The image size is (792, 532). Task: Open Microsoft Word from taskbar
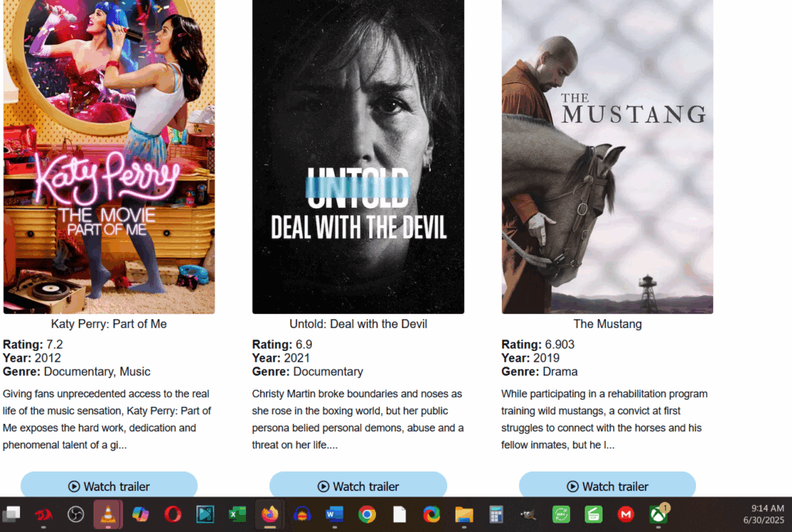click(334, 514)
